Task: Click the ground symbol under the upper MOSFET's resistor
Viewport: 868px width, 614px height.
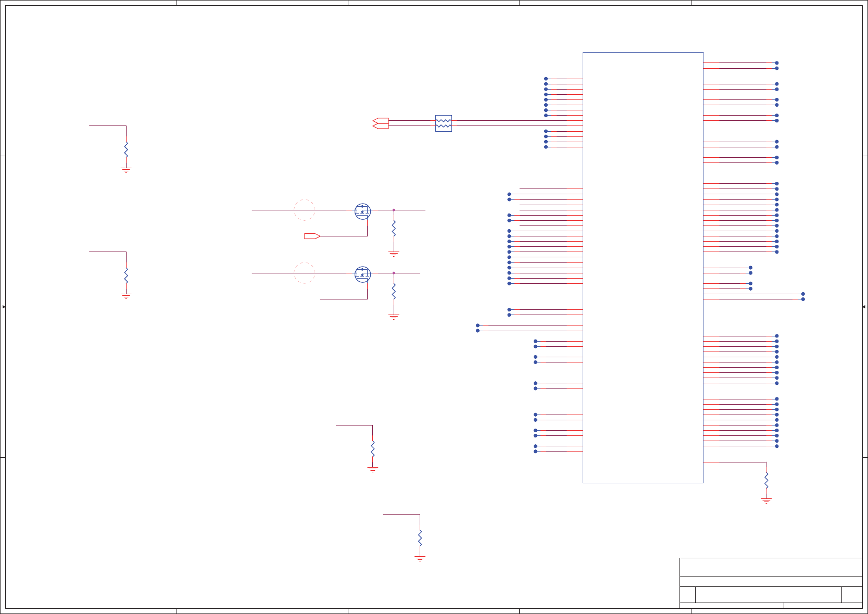Action: point(394,254)
